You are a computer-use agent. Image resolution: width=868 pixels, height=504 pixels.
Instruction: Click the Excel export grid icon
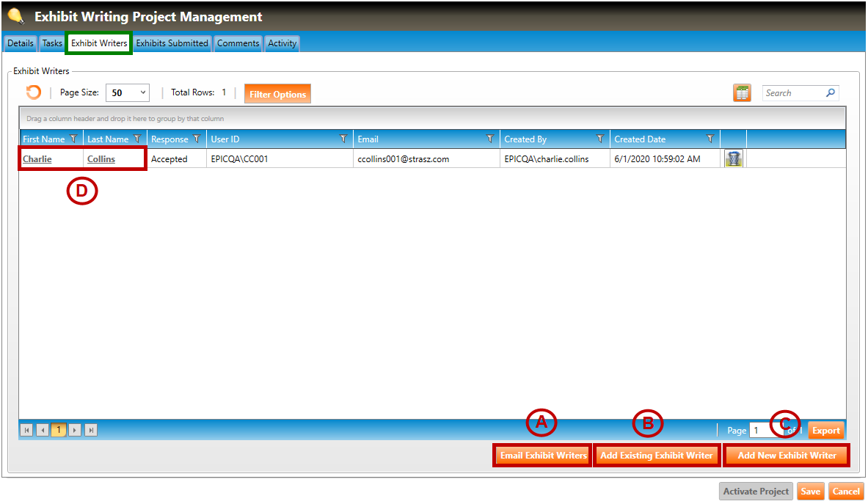click(742, 93)
